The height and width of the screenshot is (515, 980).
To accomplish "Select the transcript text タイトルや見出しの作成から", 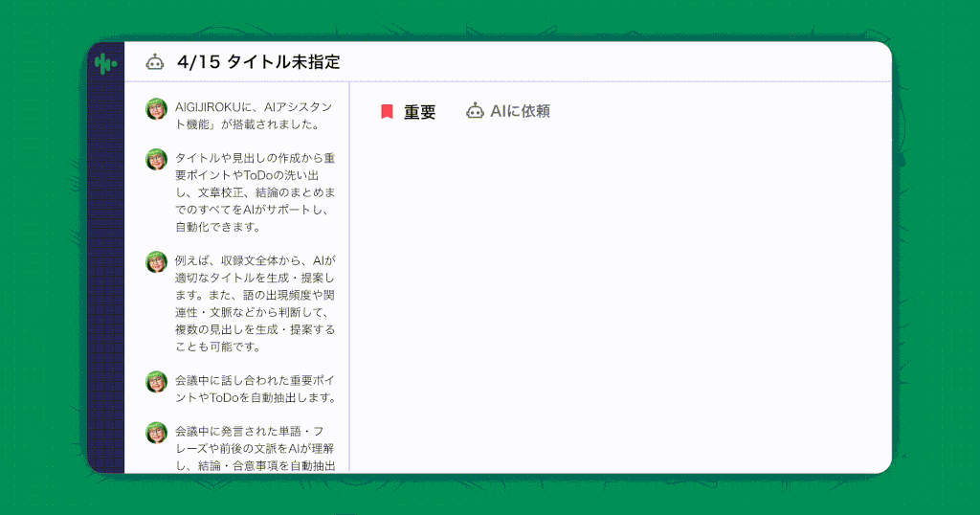I will tap(255, 192).
